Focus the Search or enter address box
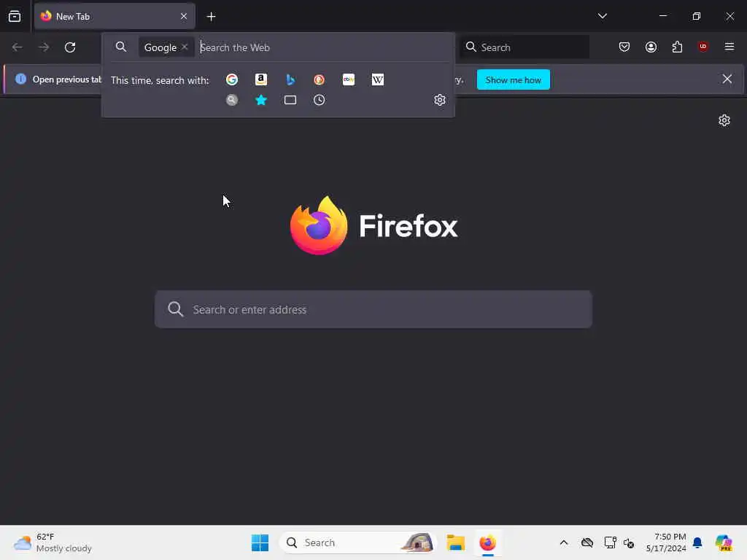 [x=373, y=309]
